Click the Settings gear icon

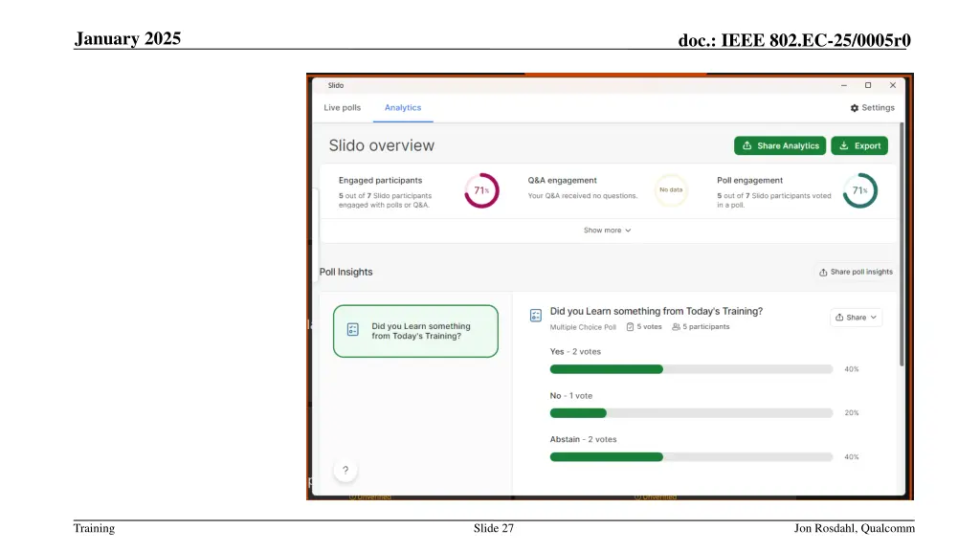pyautogui.click(x=855, y=108)
